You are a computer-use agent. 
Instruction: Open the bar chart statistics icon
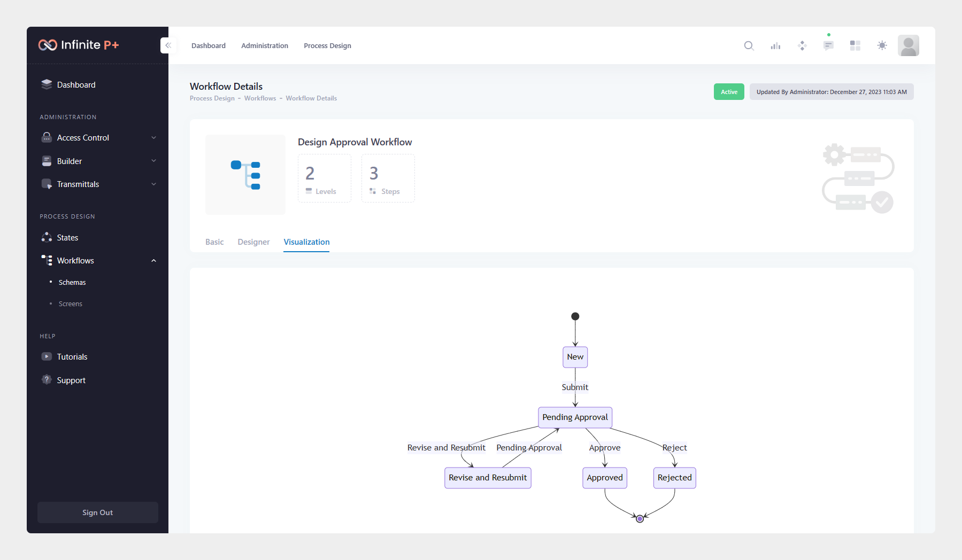point(775,45)
